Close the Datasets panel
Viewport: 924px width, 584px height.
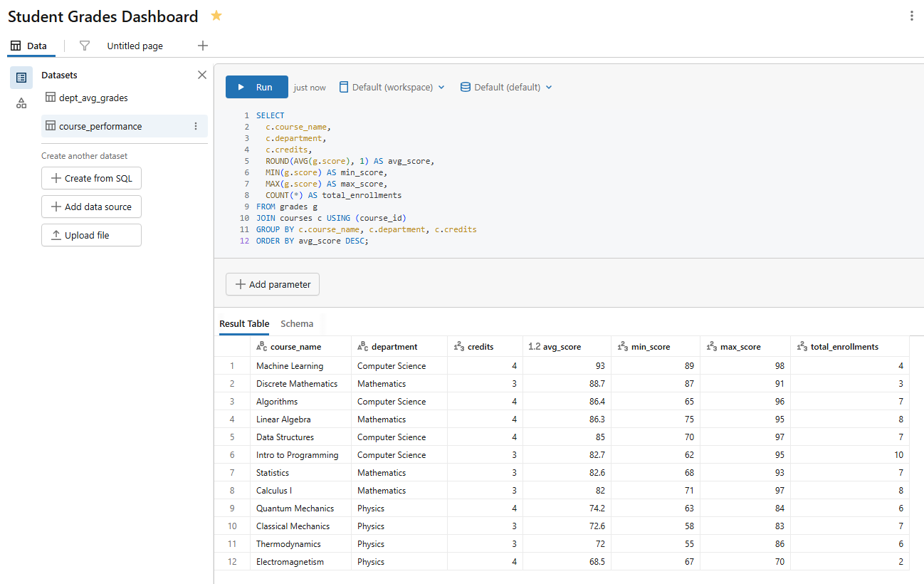[202, 75]
